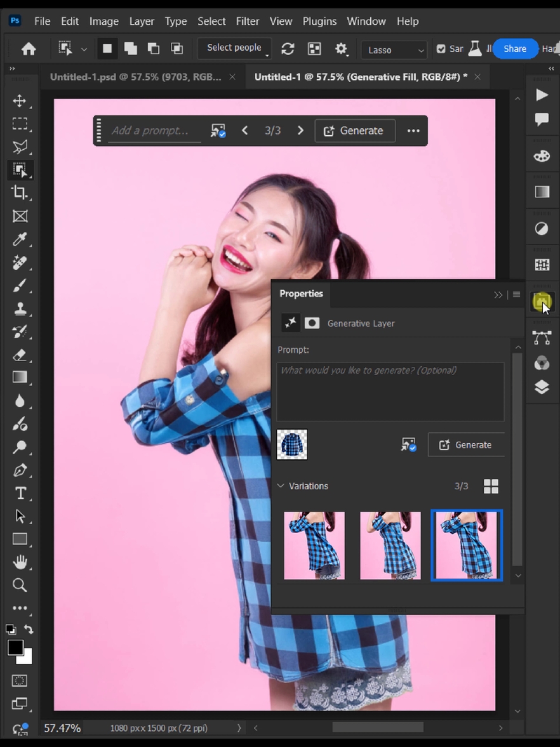Show next variation in task bar

(x=300, y=131)
